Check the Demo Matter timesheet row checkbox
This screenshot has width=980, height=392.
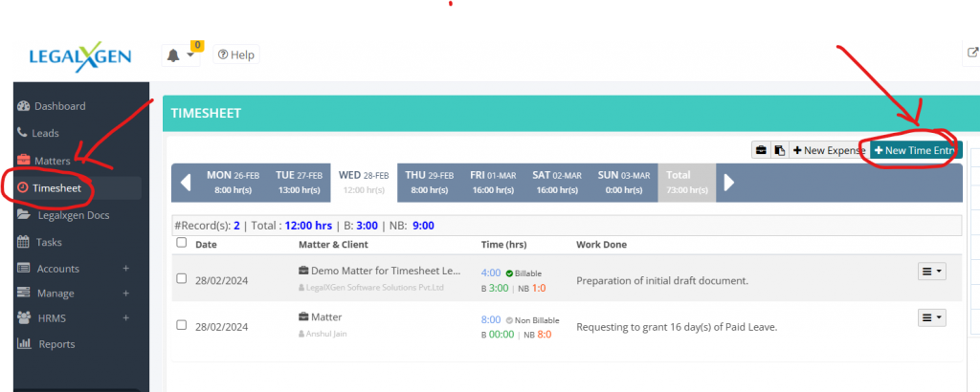pos(182,278)
